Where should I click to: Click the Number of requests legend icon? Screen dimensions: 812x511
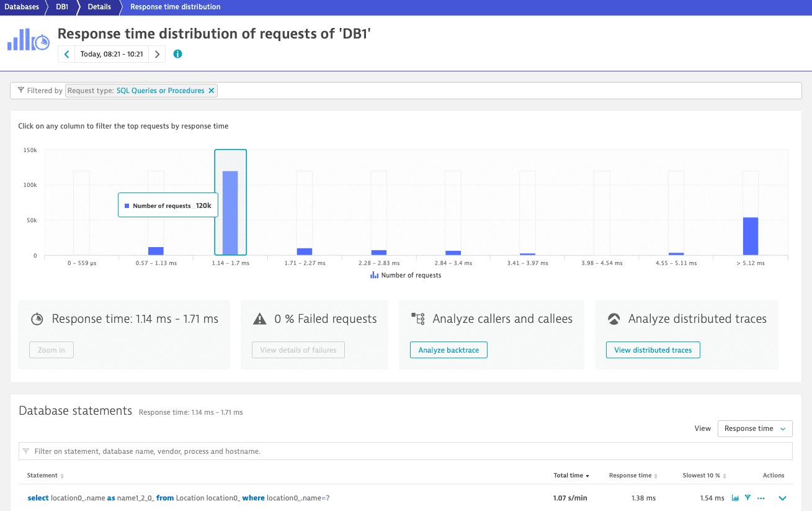(x=374, y=275)
